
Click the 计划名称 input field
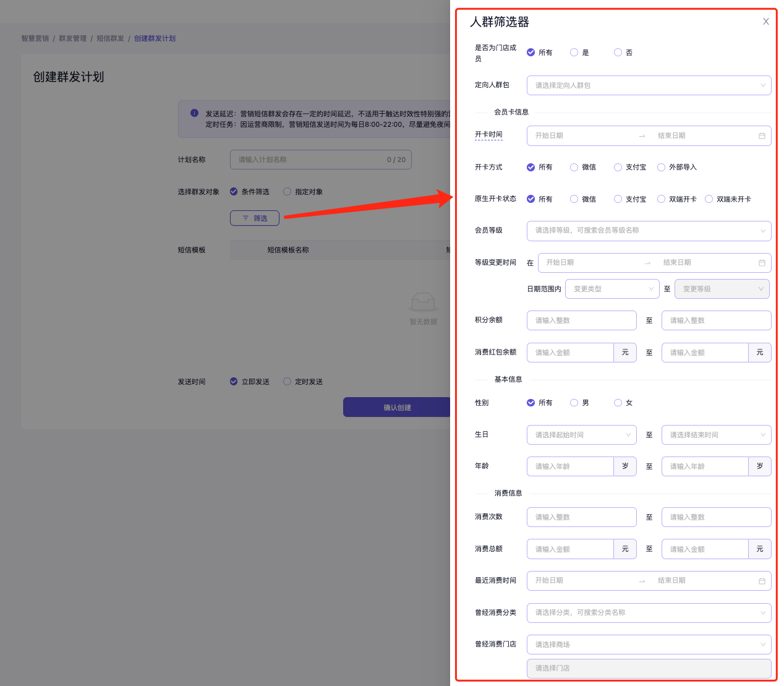309,160
